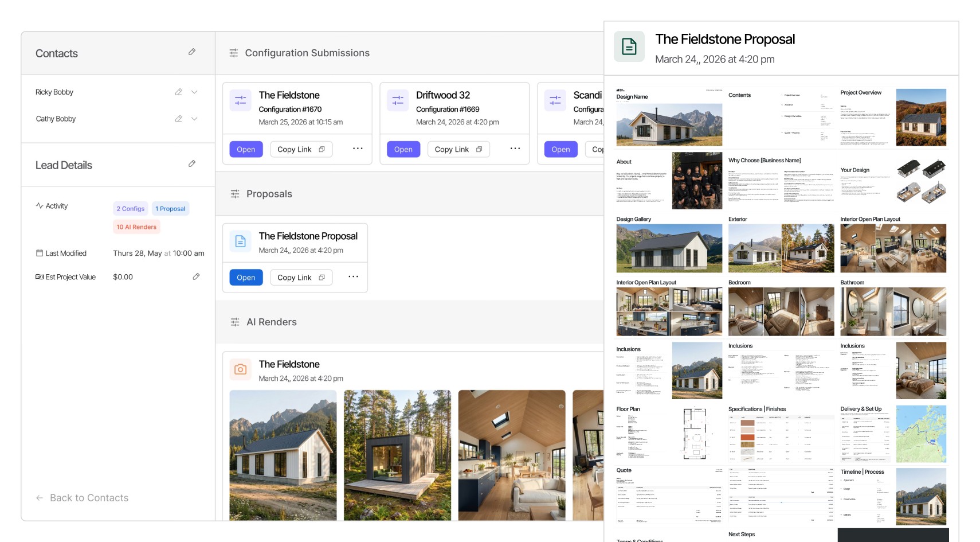Expand the Cathy Bobby contact row
Screen dimensions: 980x542
(x=194, y=119)
